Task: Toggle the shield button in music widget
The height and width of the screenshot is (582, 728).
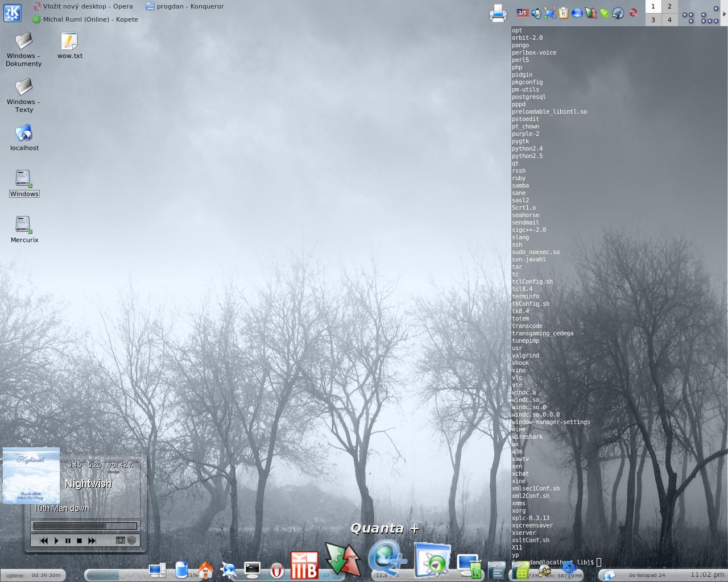Action: 132,541
